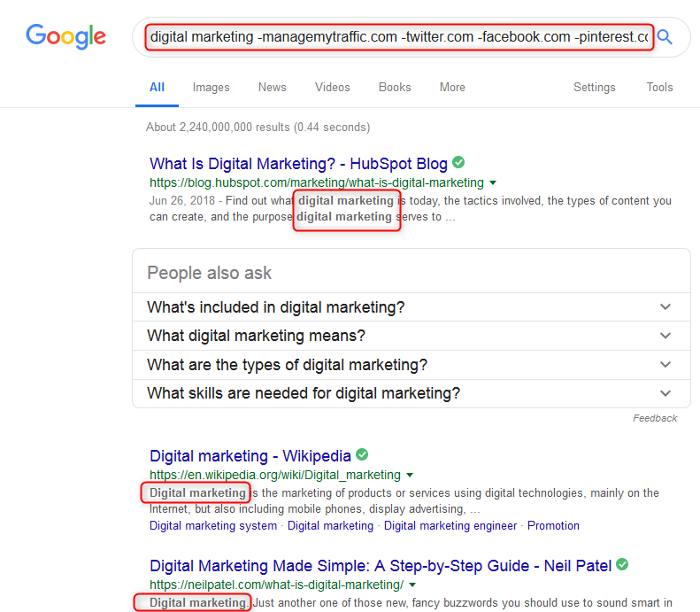Switch to the News tab

[x=273, y=87]
